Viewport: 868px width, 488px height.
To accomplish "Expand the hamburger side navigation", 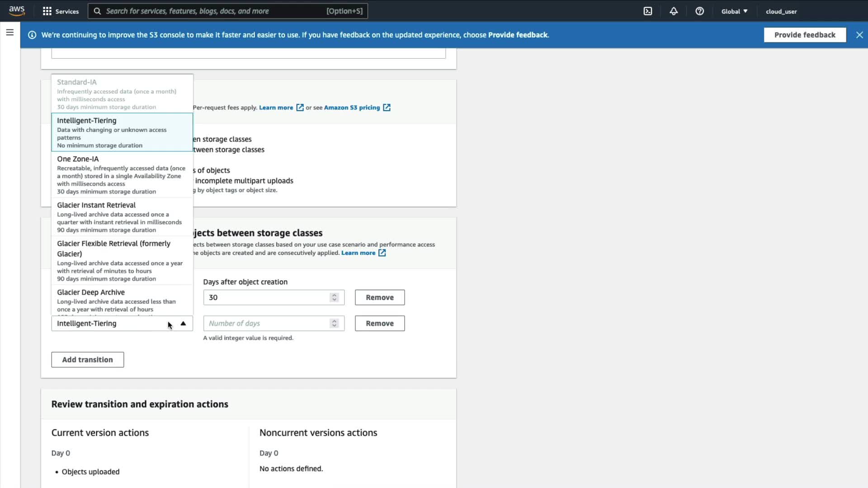I will [9, 33].
